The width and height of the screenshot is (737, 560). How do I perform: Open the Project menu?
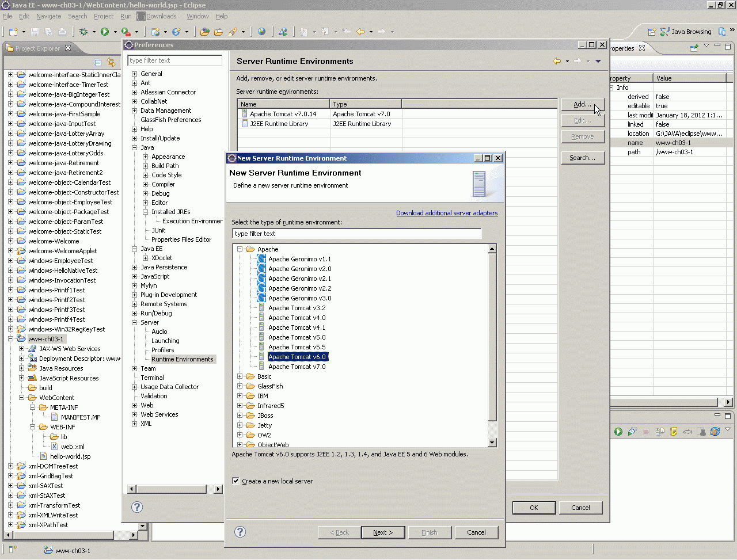click(104, 16)
